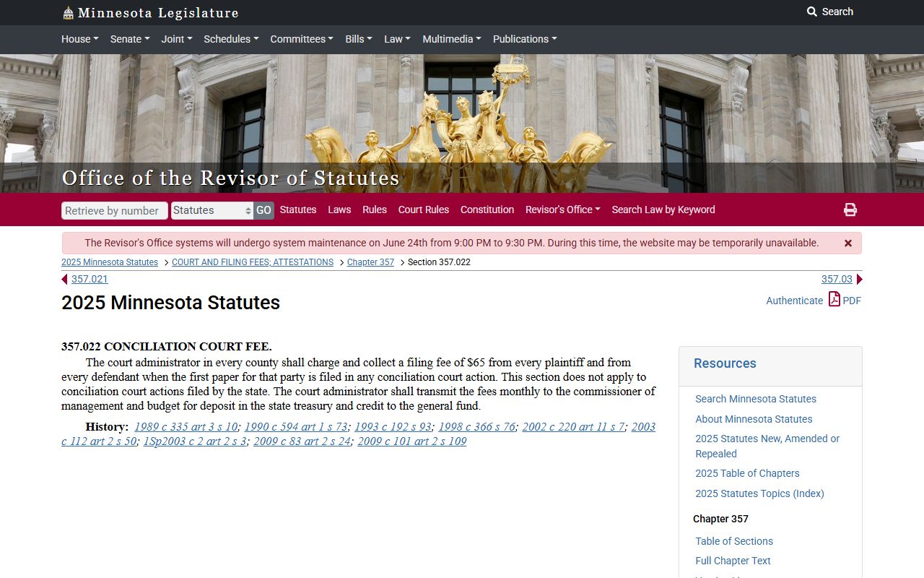Open the Multimedia dropdown menu
The height and width of the screenshot is (578, 924).
(x=452, y=39)
